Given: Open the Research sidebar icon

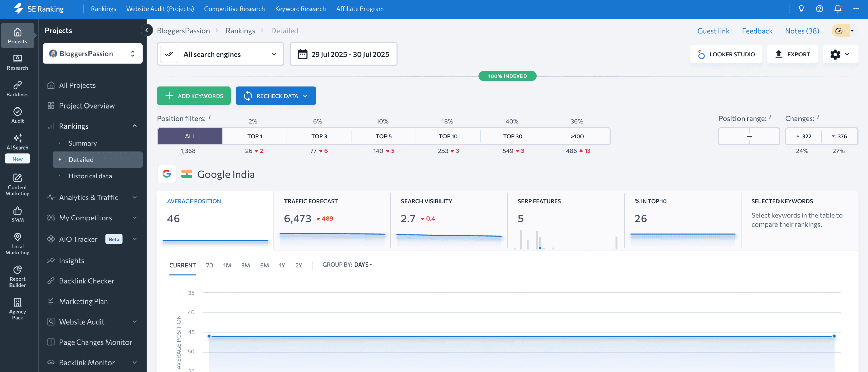Looking at the screenshot, I should point(17,62).
